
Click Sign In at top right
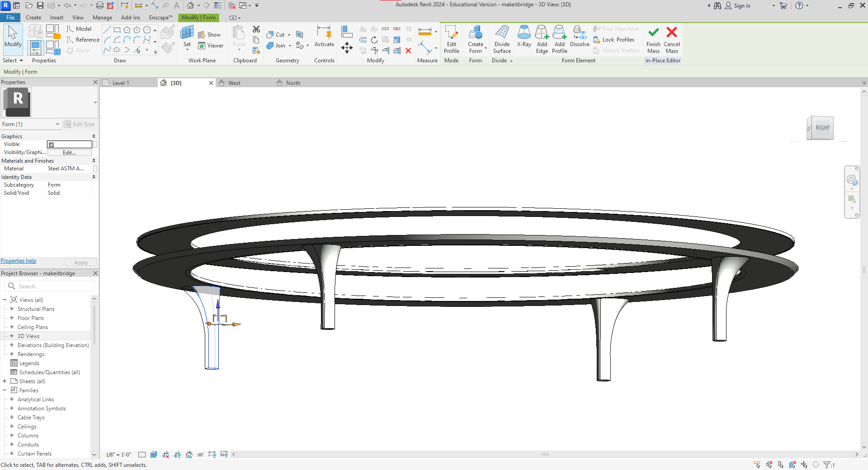[x=738, y=6]
